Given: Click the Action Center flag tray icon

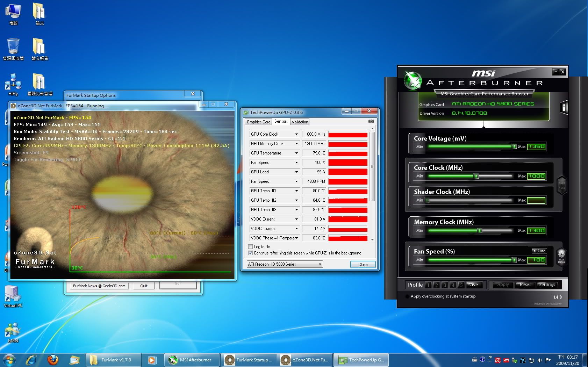Looking at the screenshot, I should 548,360.
